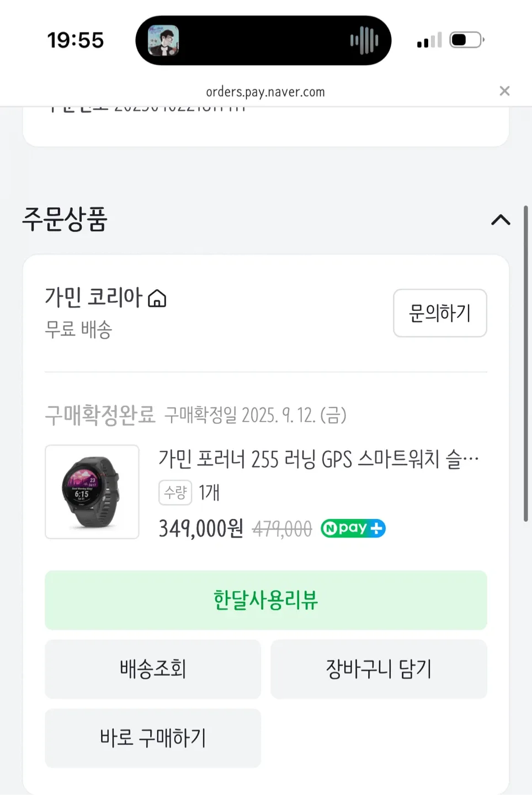The width and height of the screenshot is (532, 795).
Task: Click the vertical scrollbar on the right
Action: (x=525, y=364)
